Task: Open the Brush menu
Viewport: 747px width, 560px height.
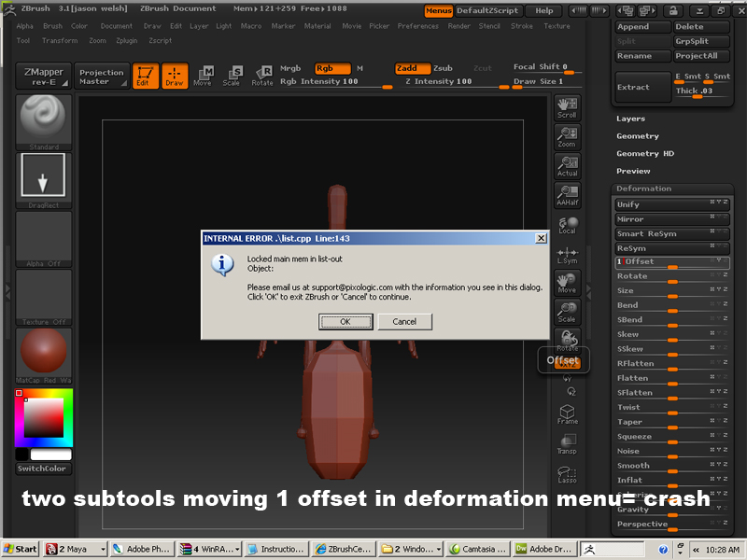Action: tap(52, 26)
